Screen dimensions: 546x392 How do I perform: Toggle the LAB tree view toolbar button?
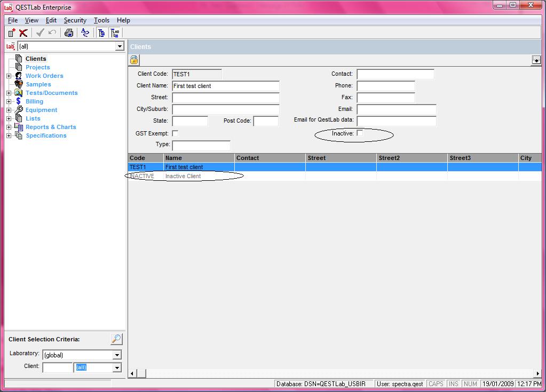pos(115,33)
